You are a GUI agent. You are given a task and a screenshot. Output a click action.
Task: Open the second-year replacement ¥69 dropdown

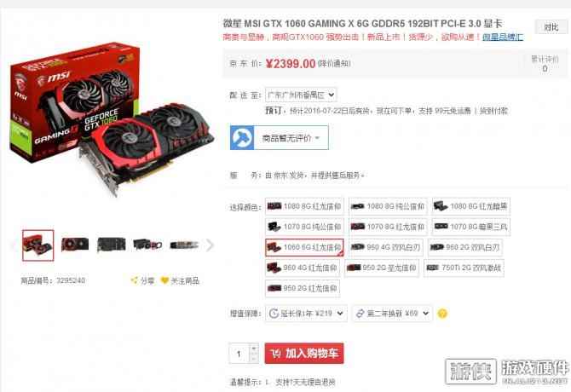pos(392,314)
